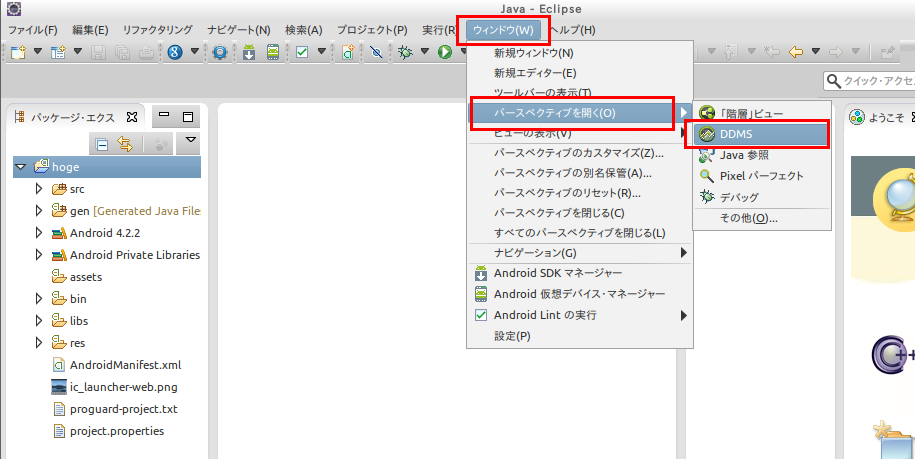The width and height of the screenshot is (915, 459).
Task: Click the magnifier icon in Quick Access
Action: coord(834,81)
